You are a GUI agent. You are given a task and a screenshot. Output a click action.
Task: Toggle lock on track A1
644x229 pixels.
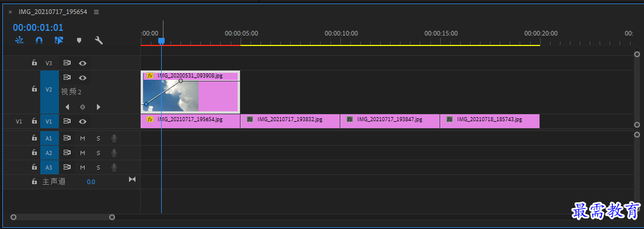(x=34, y=139)
